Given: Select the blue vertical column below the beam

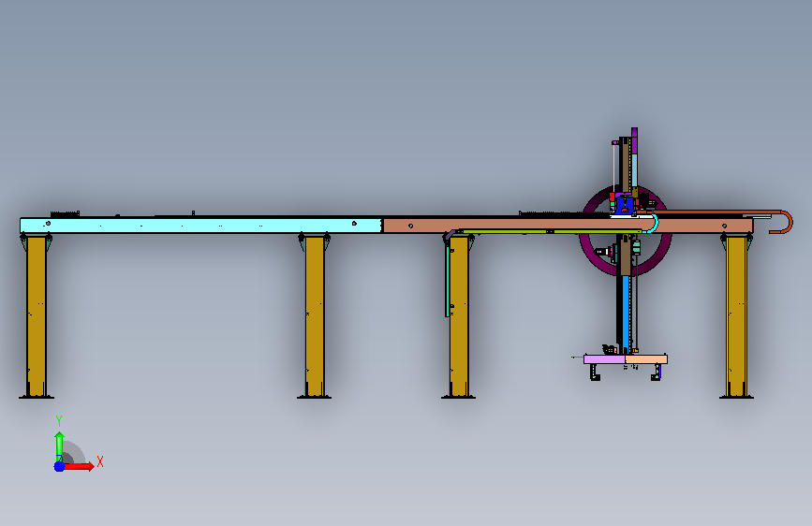Looking at the screenshot, I should point(626,314).
